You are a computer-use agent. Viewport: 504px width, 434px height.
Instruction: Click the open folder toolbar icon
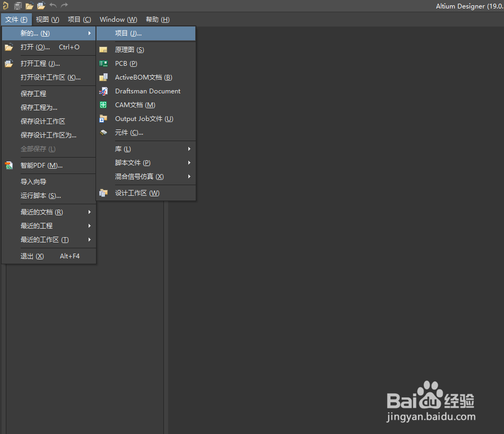click(30, 5)
